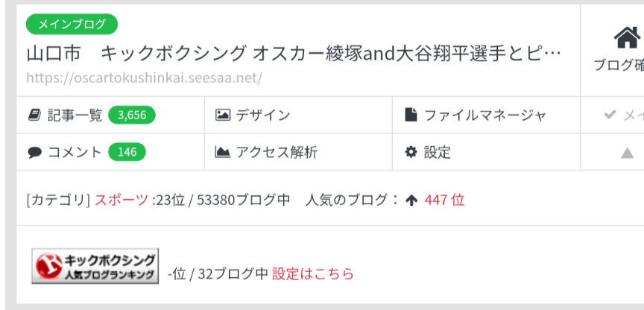This screenshot has width=644, height=310.
Task: Open the oscartokushinkai.seesaa.net blog URL
Action: click(144, 78)
